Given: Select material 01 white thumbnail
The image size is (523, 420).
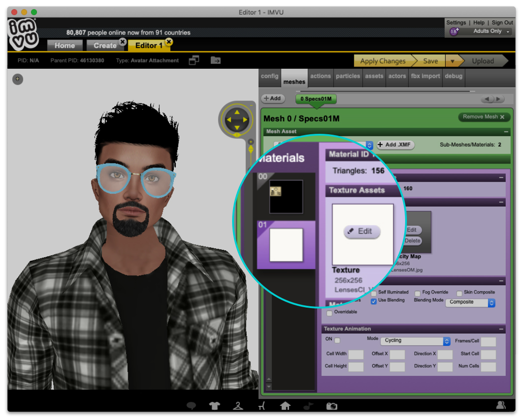Looking at the screenshot, I should click(x=286, y=245).
